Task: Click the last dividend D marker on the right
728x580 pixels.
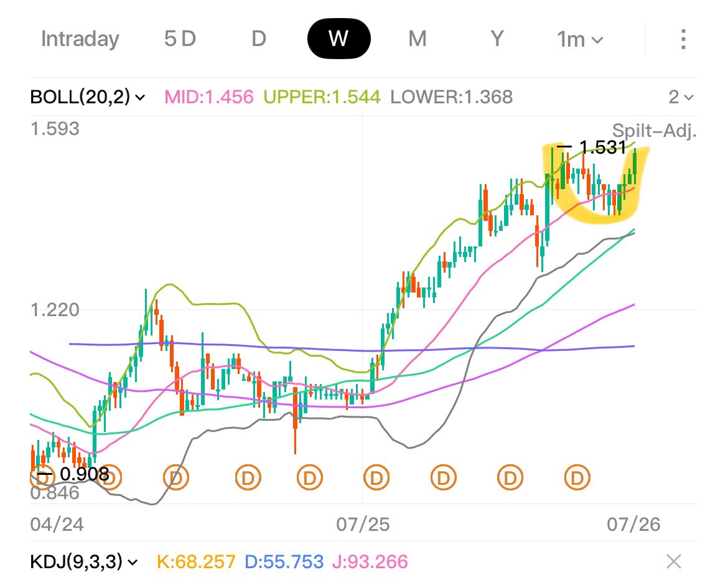Action: coord(577,477)
